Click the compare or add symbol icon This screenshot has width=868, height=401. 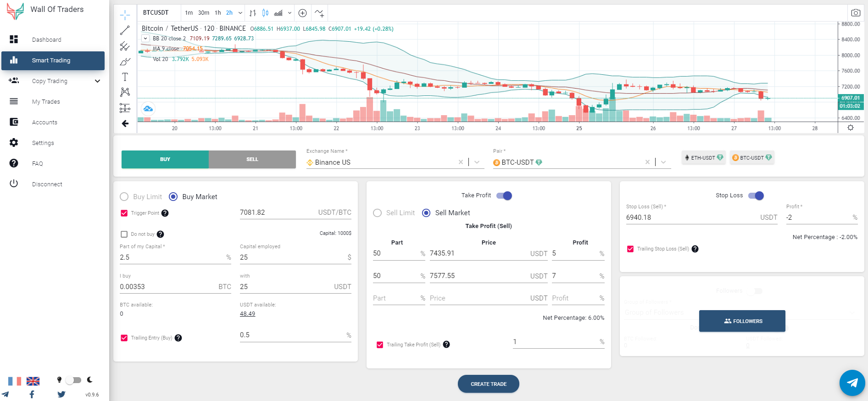click(x=302, y=13)
